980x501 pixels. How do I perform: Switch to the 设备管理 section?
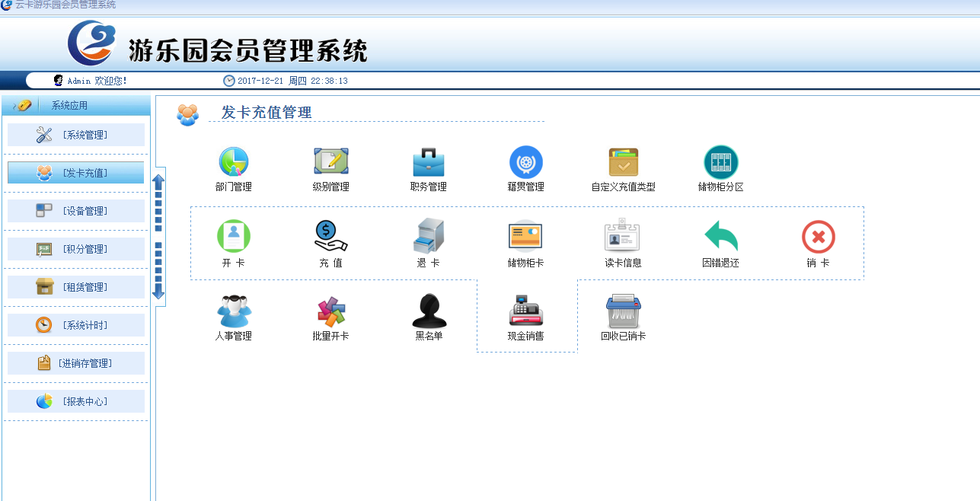pos(75,210)
